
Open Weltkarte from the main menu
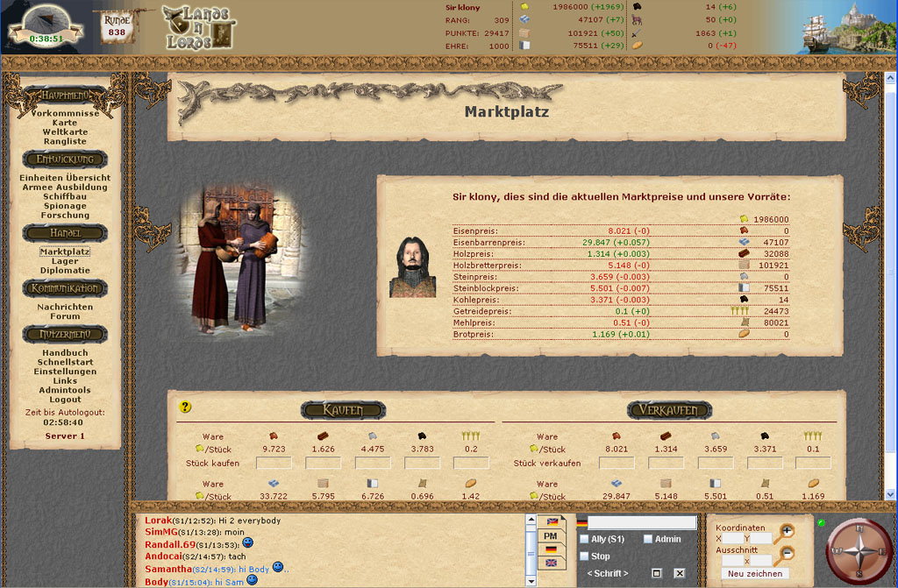65,131
